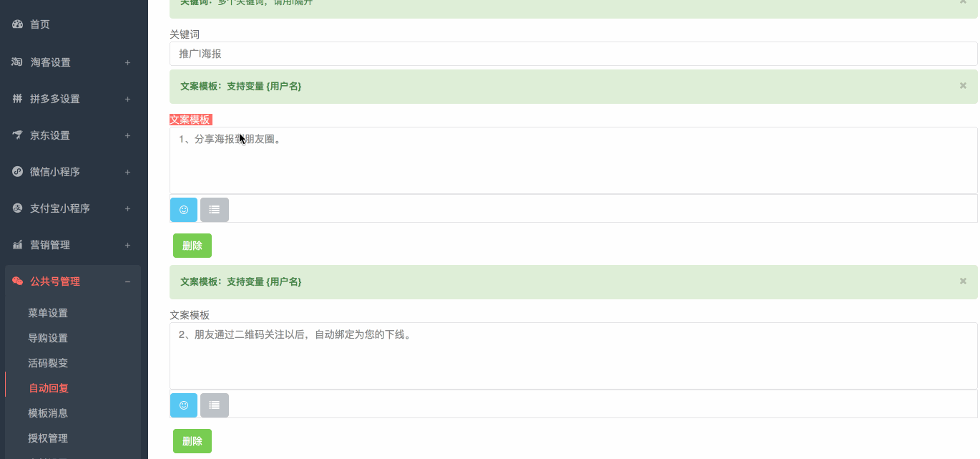Open the 首页 dashboard icon
Image resolution: width=980 pixels, height=459 pixels.
tap(18, 24)
